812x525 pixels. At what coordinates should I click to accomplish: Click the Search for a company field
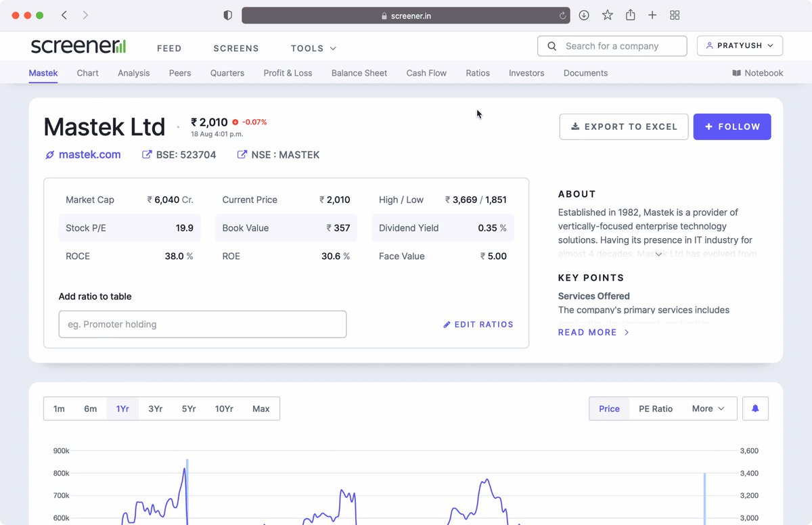click(612, 46)
